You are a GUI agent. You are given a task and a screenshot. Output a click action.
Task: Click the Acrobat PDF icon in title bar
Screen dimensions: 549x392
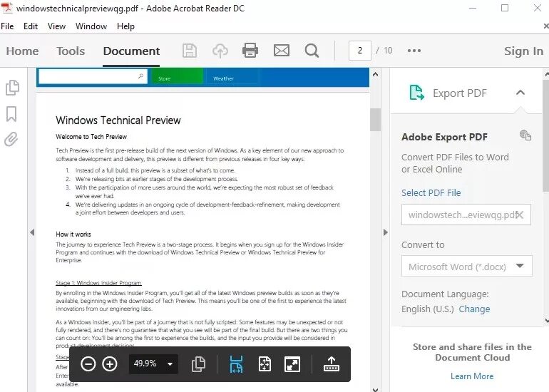coord(7,8)
